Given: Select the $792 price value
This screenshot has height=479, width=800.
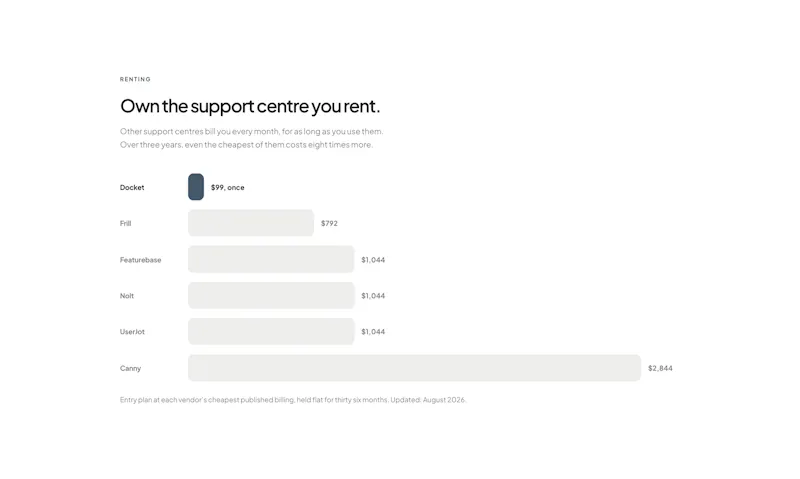Looking at the screenshot, I should coord(329,223).
